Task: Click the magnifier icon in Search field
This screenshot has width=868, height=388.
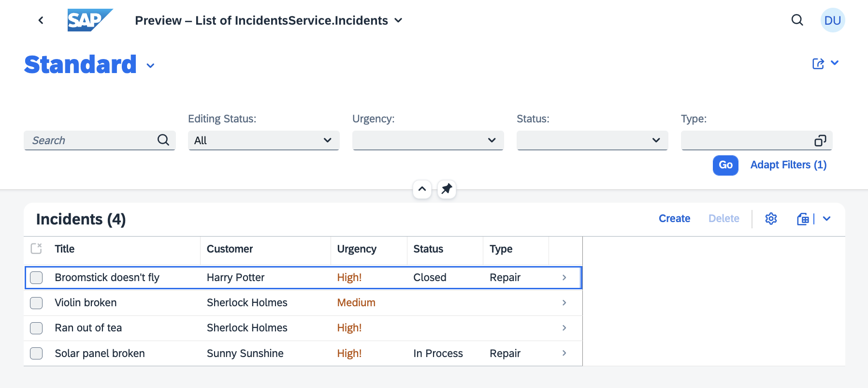Action: 163,140
